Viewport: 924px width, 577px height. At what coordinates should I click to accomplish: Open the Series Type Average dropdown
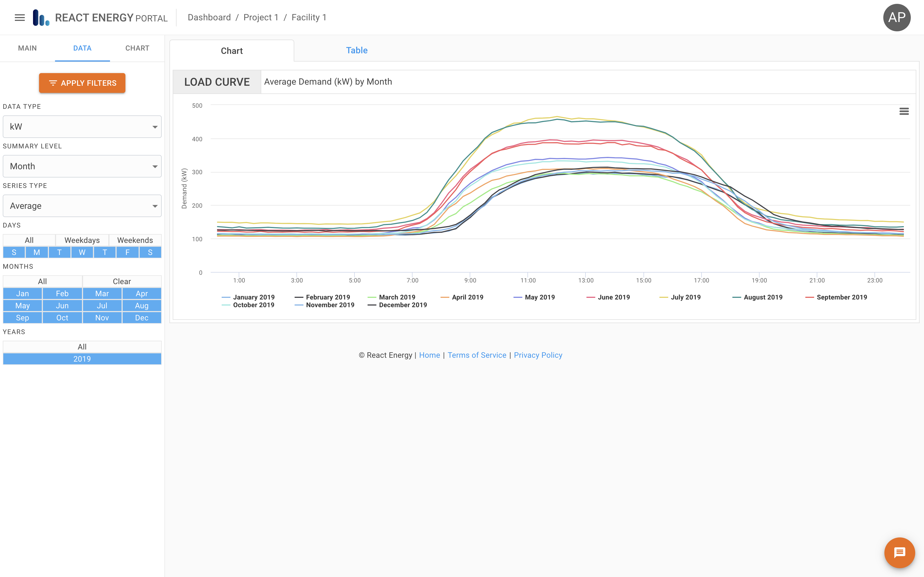(82, 206)
